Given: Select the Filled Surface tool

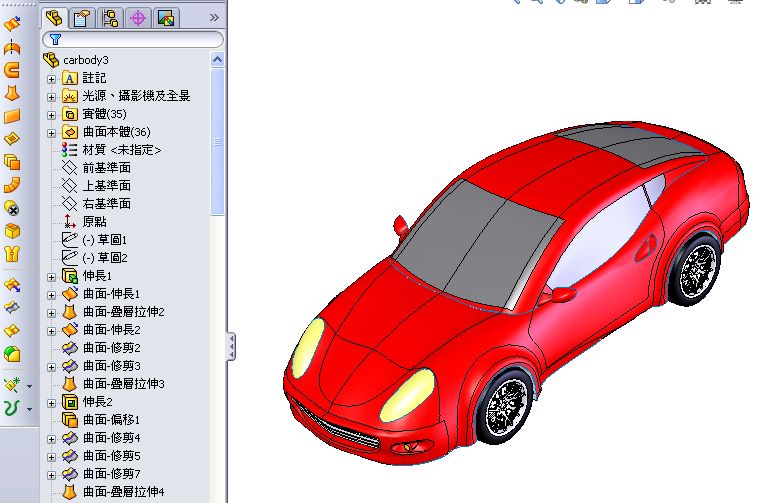Looking at the screenshot, I should pos(12,139).
